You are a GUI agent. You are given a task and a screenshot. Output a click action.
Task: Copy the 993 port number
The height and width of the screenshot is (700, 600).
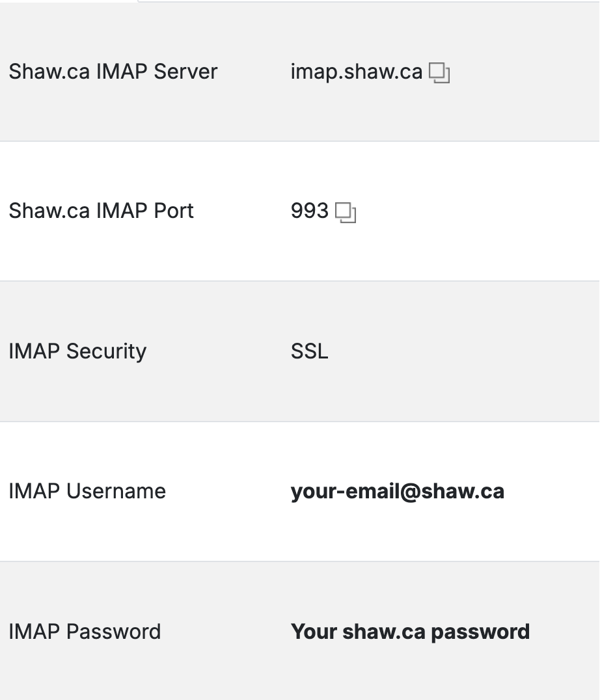point(346,213)
